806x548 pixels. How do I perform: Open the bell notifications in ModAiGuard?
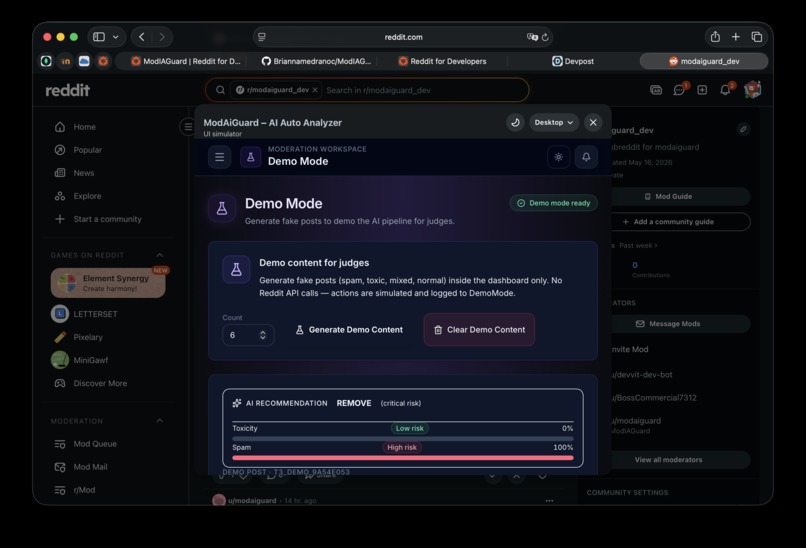586,157
